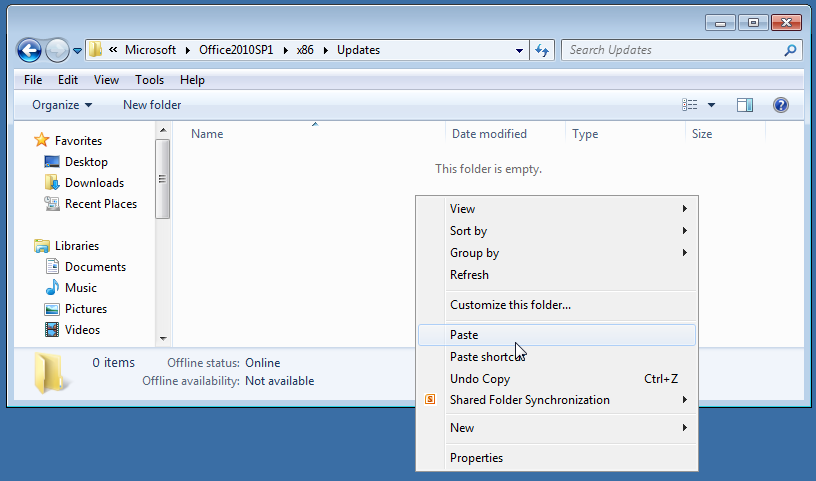This screenshot has height=481, width=816.
Task: Open the address bar history dropdown
Action: click(x=519, y=50)
